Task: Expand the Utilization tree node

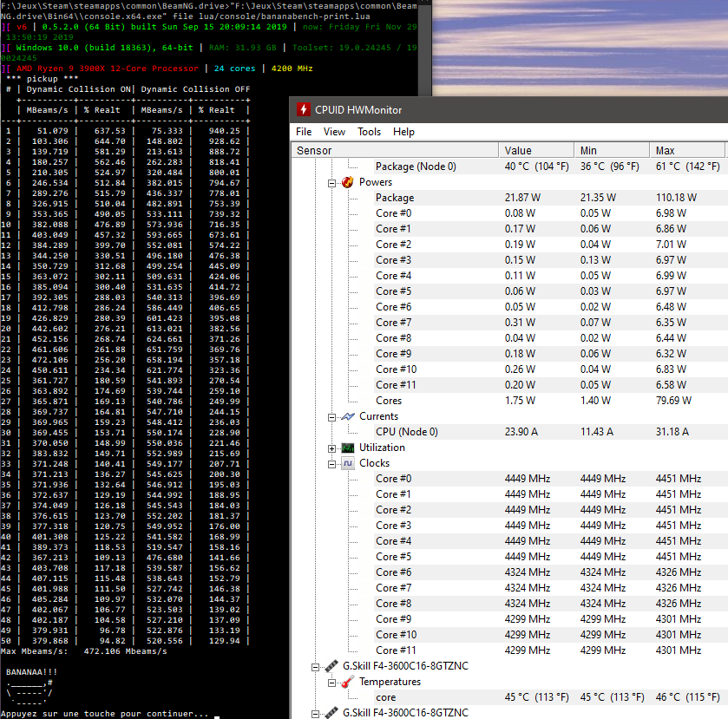Action: tap(331, 448)
